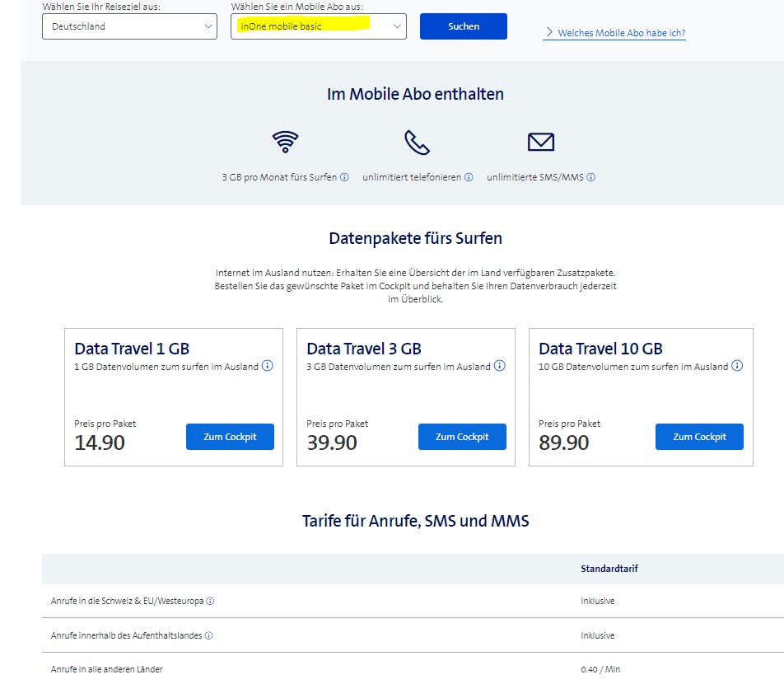Show info for unlimitierte SMS/MMS
This screenshot has height=684, width=784.
coord(591,177)
